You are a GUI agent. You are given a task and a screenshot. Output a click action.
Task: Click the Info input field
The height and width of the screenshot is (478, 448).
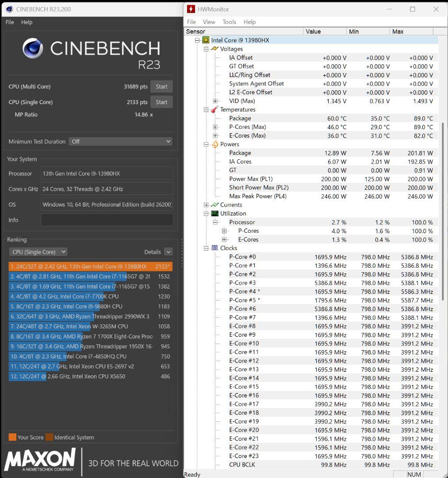click(x=107, y=220)
